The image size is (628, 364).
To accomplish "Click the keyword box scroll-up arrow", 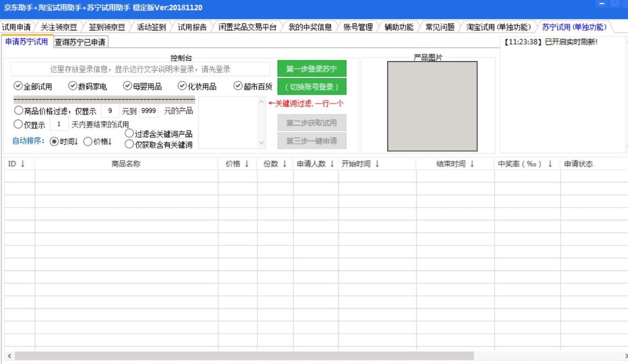I will pyautogui.click(x=262, y=102).
